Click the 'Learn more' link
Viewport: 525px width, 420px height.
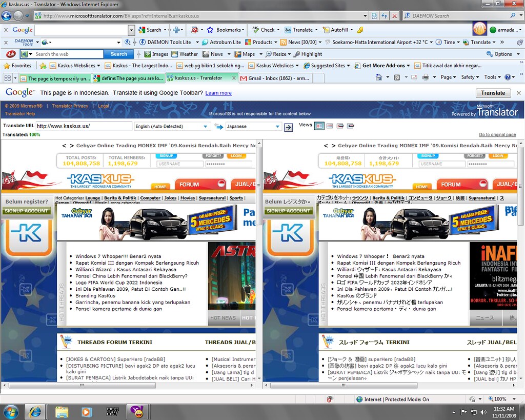coord(218,93)
